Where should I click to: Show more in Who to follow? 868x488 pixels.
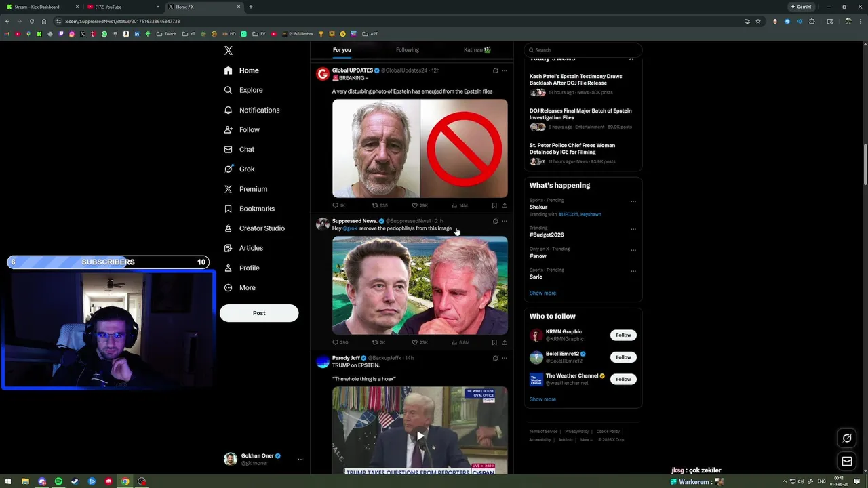[x=542, y=399]
